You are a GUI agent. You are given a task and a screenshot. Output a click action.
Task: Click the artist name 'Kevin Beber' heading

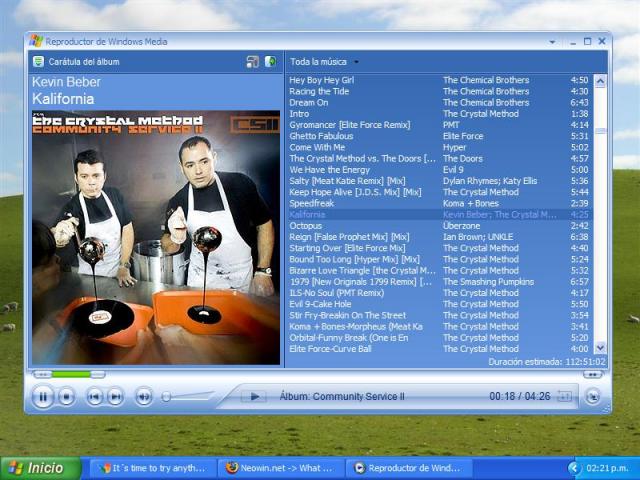click(x=66, y=82)
